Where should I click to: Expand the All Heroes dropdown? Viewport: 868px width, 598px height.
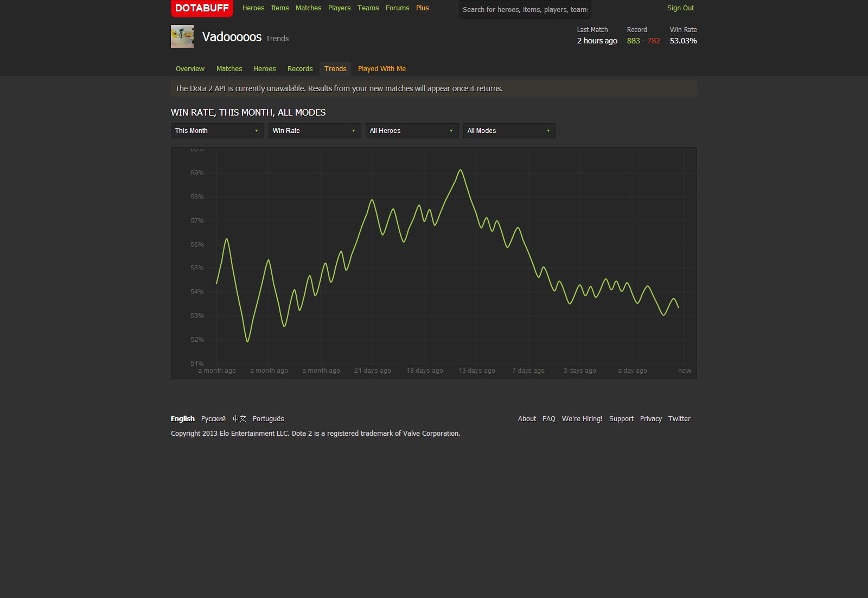tap(412, 131)
